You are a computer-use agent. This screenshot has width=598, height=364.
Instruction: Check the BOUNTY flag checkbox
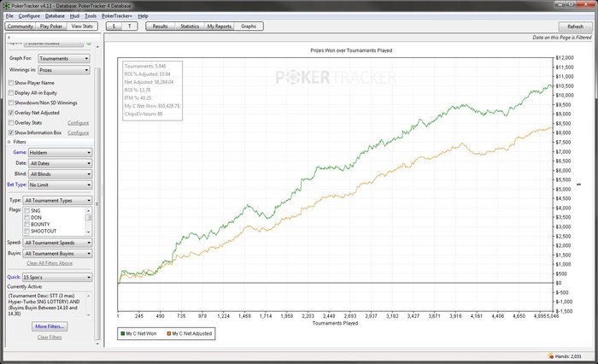(x=27, y=225)
